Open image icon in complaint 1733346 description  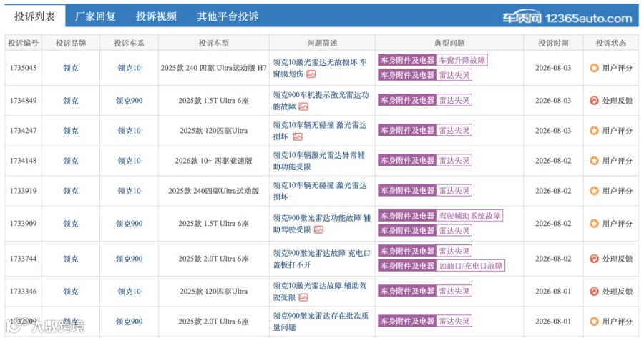click(x=303, y=297)
